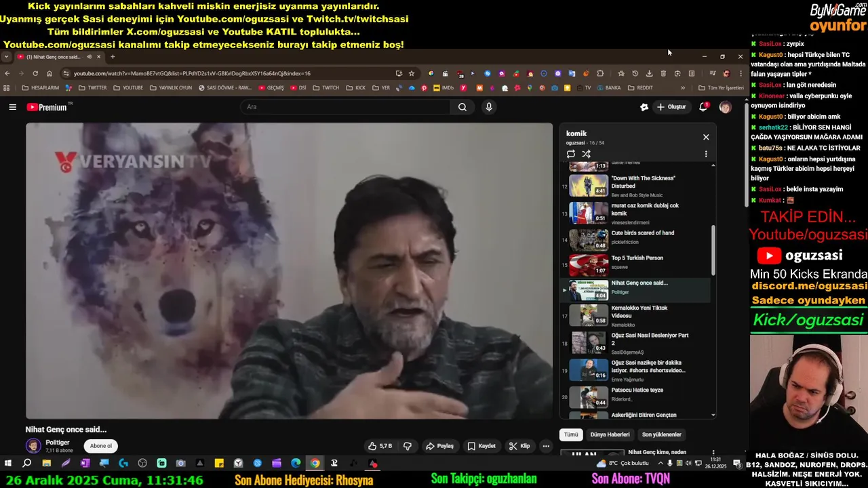
Task: Like the video with thumbs up
Action: pyautogui.click(x=380, y=446)
